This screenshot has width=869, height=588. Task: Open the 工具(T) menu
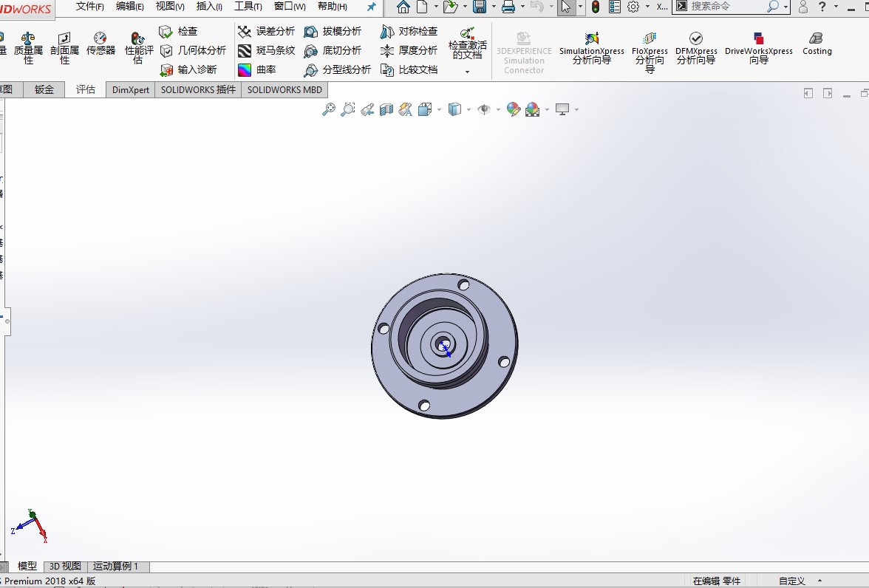click(x=248, y=7)
